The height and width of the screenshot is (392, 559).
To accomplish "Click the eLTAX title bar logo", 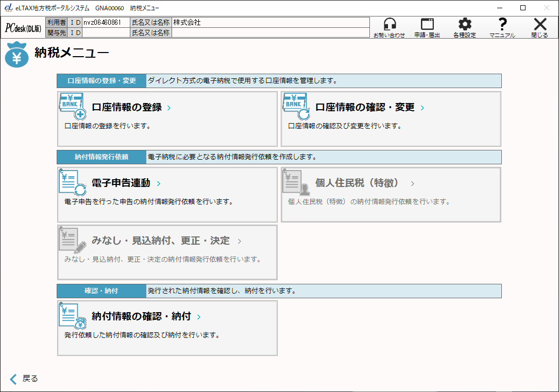I will click(9, 8).
